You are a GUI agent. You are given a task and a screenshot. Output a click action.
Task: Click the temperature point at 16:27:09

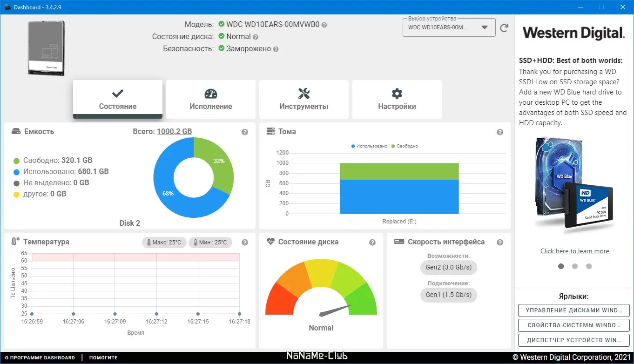coord(115,314)
